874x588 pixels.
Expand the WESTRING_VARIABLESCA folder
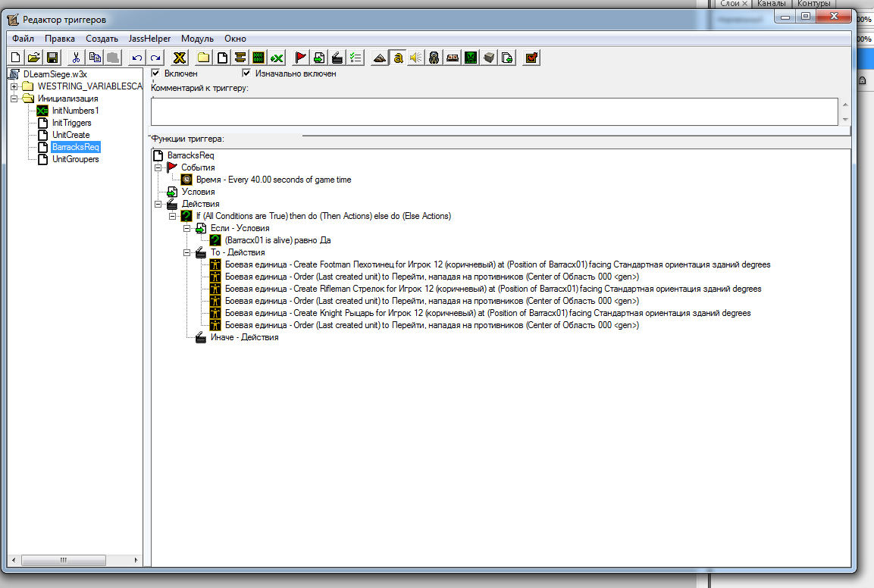14,86
